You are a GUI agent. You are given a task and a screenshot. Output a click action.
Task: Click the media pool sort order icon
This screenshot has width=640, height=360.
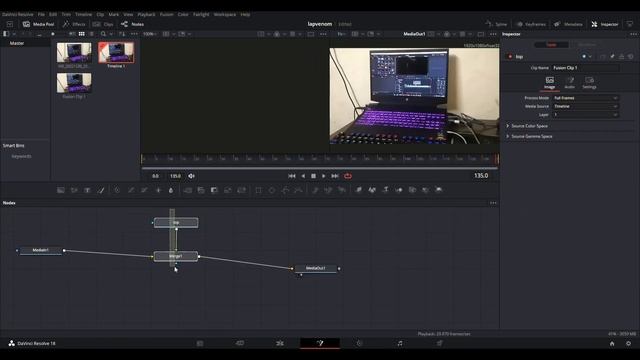[122, 34]
